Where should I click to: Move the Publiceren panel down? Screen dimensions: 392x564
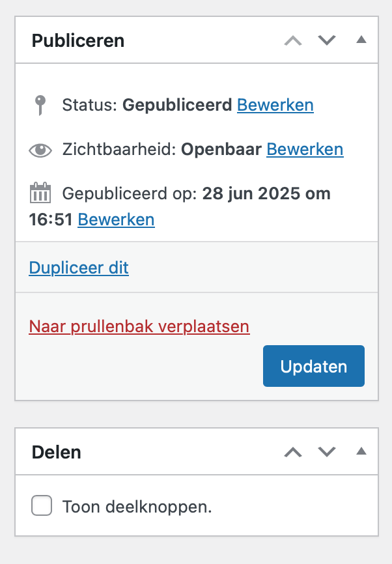[x=326, y=40]
